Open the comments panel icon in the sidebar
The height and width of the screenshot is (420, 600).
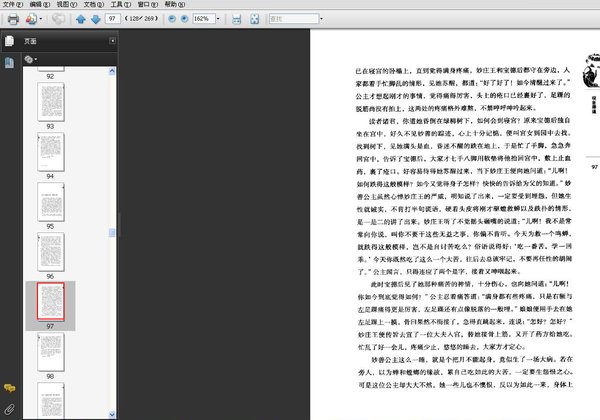9,387
